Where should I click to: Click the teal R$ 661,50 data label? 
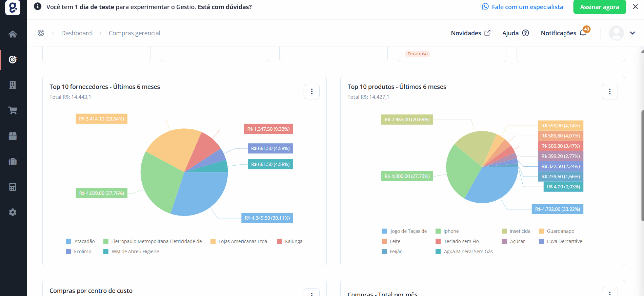270,164
